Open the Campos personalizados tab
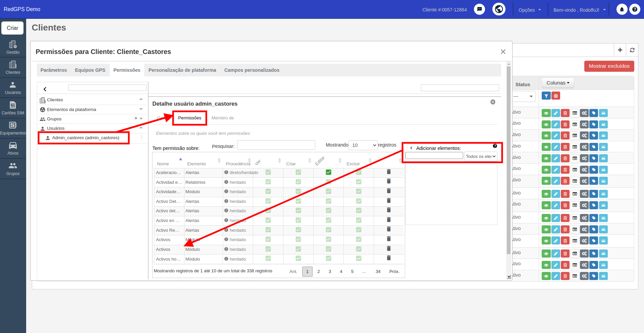 pos(252,70)
